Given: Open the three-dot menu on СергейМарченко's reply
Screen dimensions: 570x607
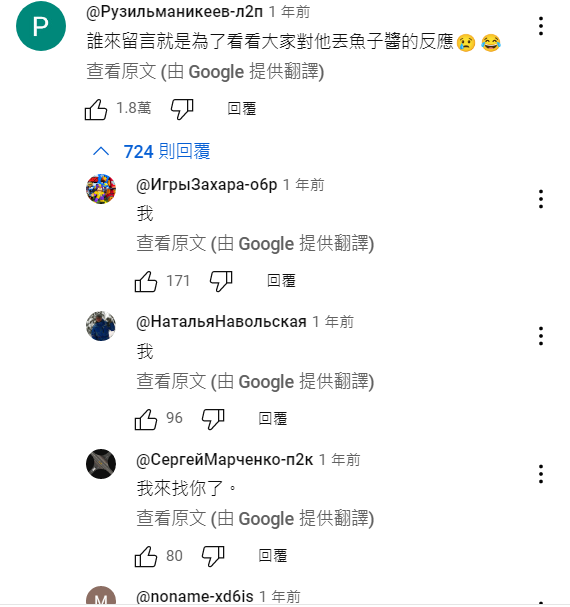Looking at the screenshot, I should click(x=541, y=474).
